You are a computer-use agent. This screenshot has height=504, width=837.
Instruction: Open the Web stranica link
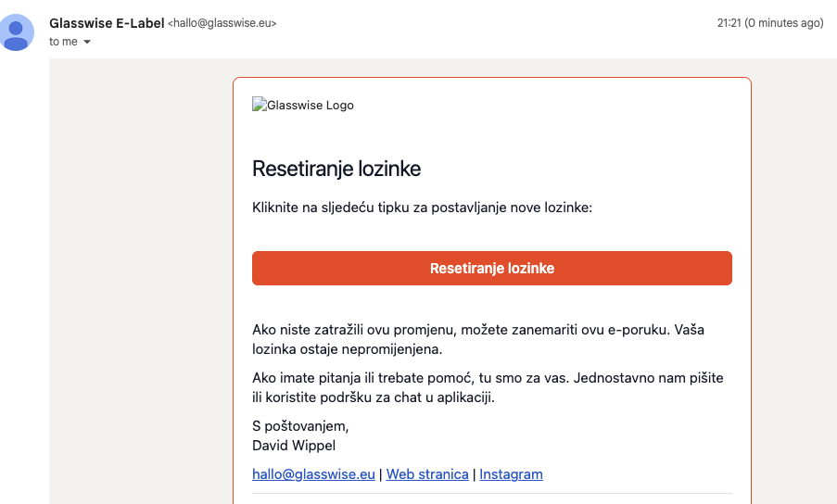(x=427, y=474)
